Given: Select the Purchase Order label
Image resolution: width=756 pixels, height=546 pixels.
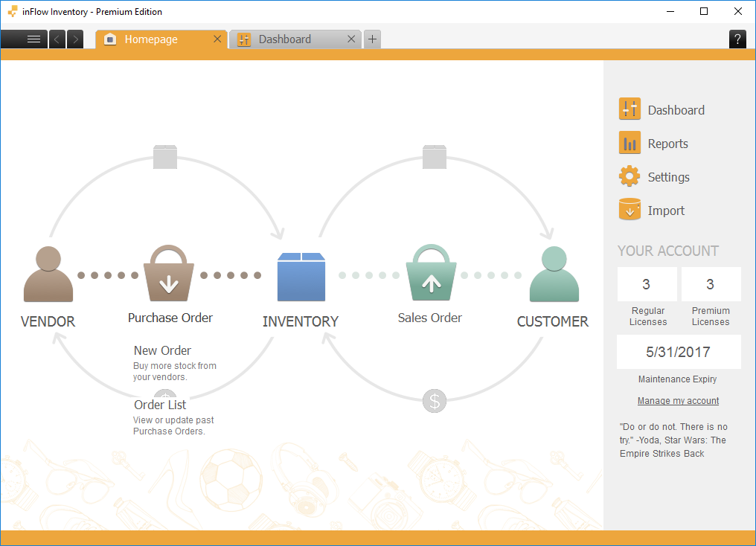Looking at the screenshot, I should pos(170,318).
